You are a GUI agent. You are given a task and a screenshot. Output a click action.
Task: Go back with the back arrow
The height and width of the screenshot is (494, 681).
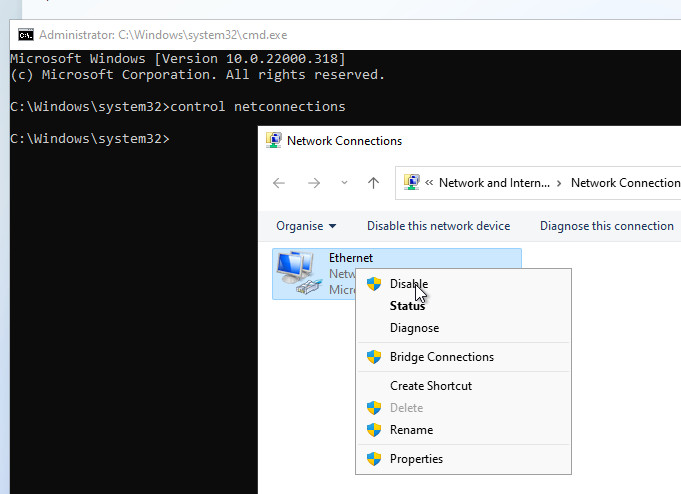coord(279,183)
